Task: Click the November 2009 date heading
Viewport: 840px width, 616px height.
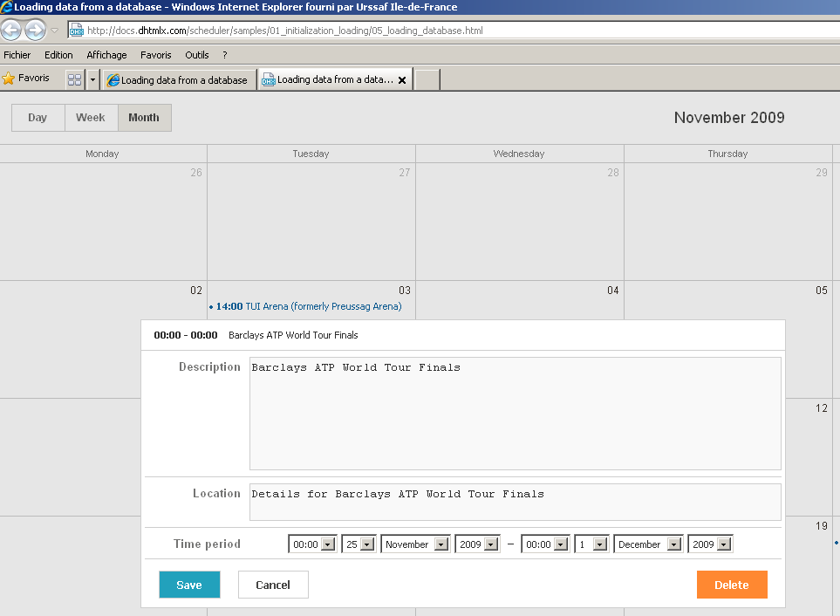Action: click(x=729, y=118)
